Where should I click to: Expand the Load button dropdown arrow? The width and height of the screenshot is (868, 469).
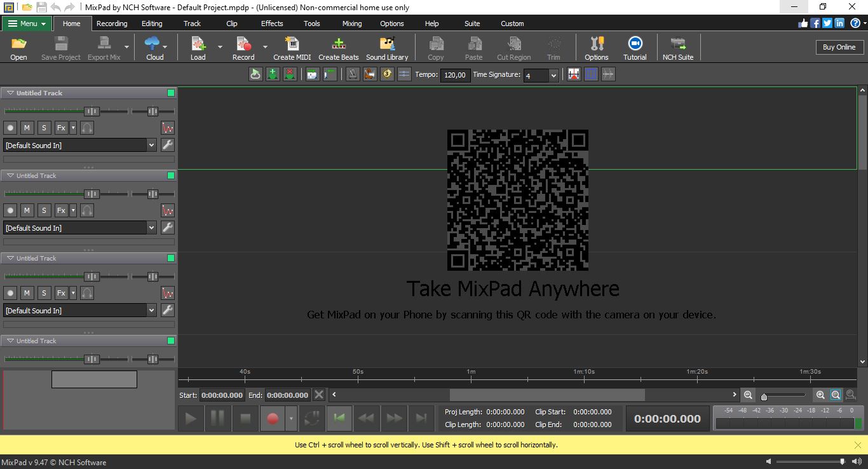click(220, 47)
